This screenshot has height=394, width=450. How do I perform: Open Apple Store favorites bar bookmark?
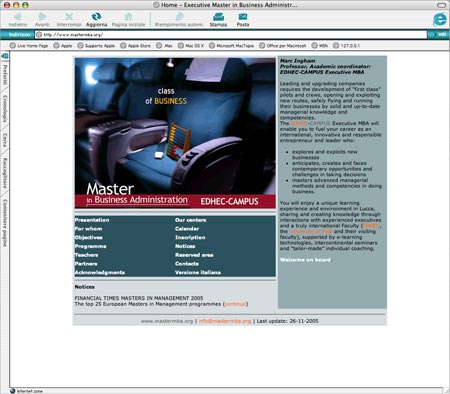tap(136, 46)
